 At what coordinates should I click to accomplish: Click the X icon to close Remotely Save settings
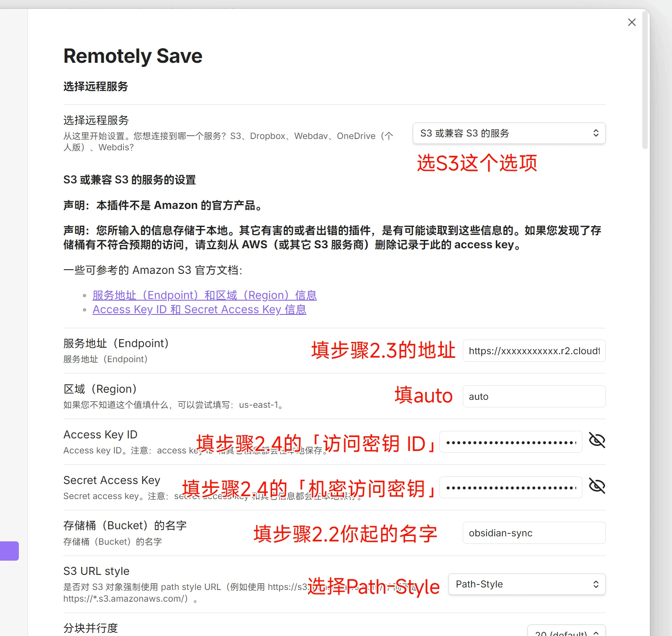[631, 22]
